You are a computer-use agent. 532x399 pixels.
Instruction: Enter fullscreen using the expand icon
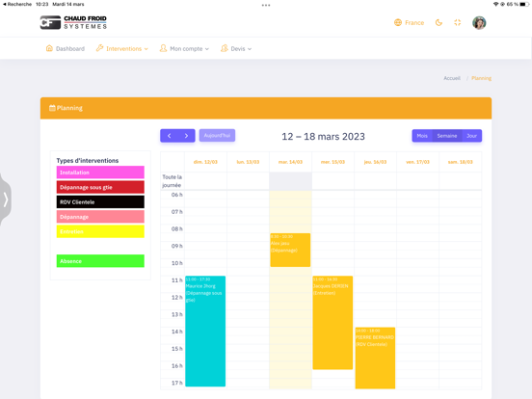click(458, 23)
